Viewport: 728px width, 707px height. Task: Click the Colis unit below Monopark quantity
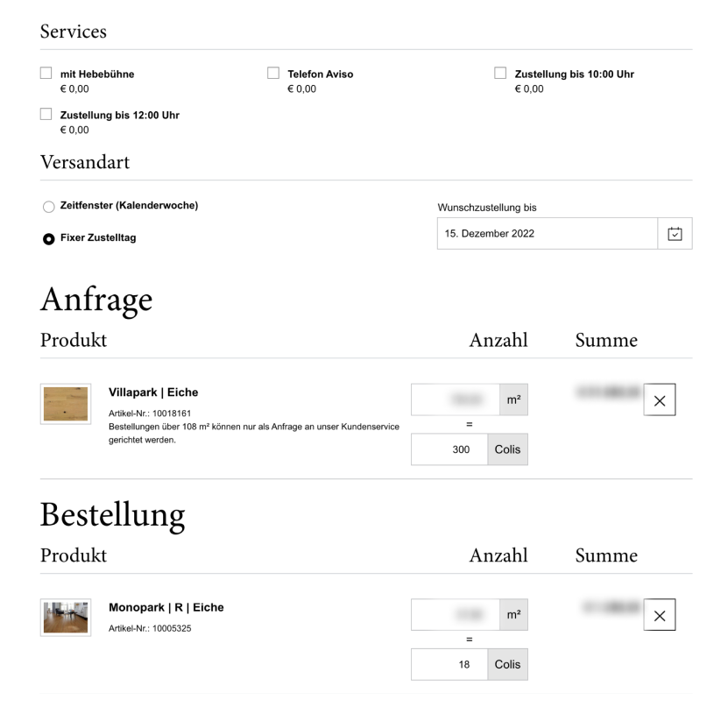(x=508, y=664)
